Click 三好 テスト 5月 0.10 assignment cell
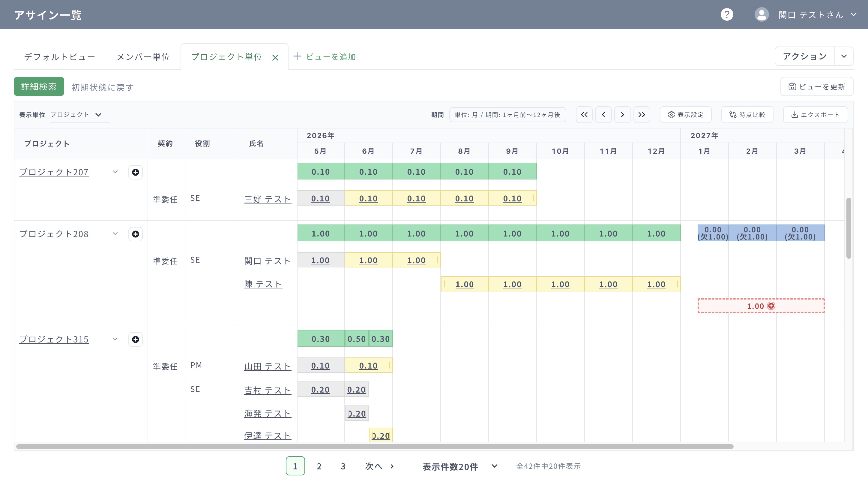868x479 pixels. 320,198
